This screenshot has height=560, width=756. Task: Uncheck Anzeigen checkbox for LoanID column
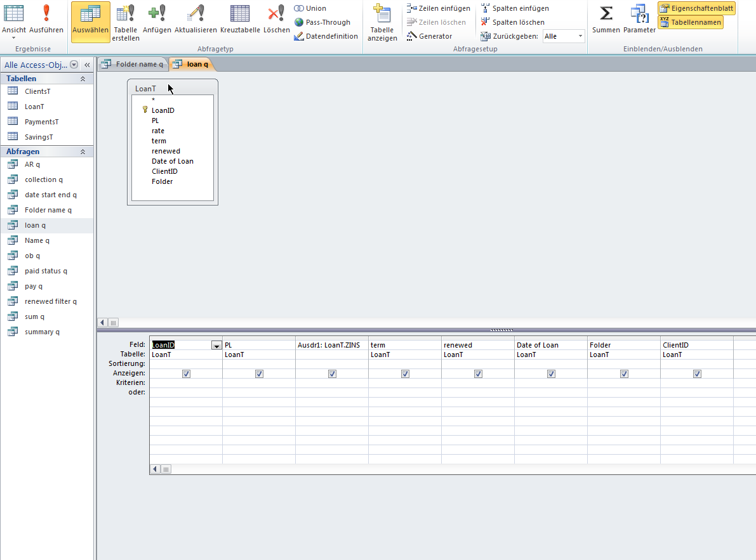(x=186, y=374)
